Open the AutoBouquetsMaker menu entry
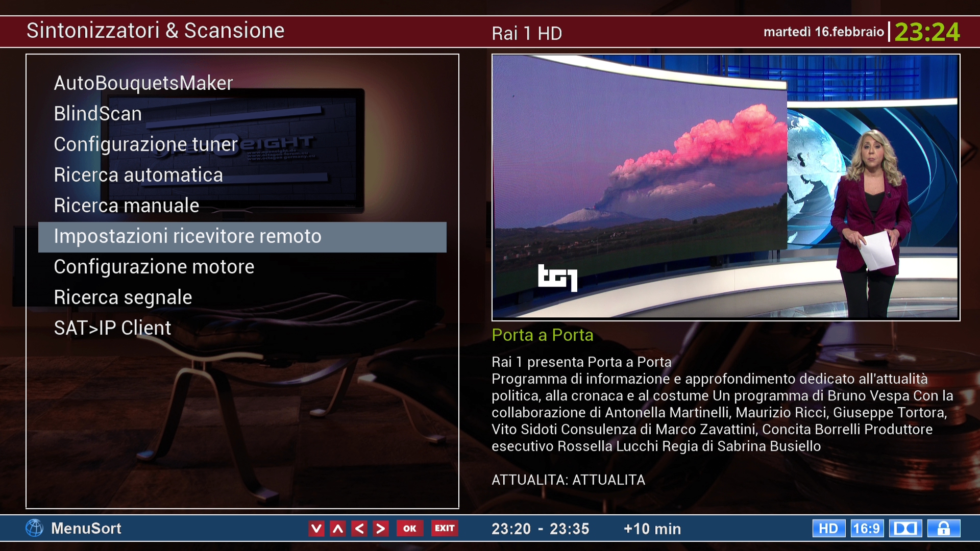This screenshot has height=551, width=980. (242, 83)
